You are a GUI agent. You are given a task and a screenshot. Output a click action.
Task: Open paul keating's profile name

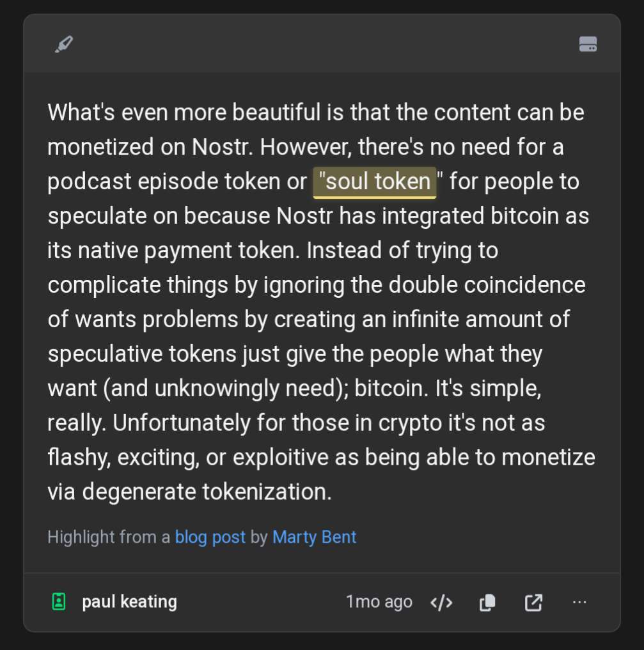tap(129, 601)
